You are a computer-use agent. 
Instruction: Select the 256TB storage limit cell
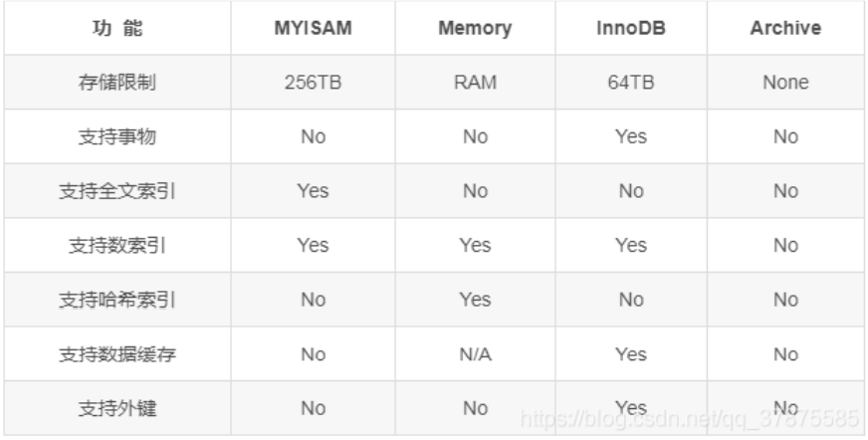tap(313, 82)
